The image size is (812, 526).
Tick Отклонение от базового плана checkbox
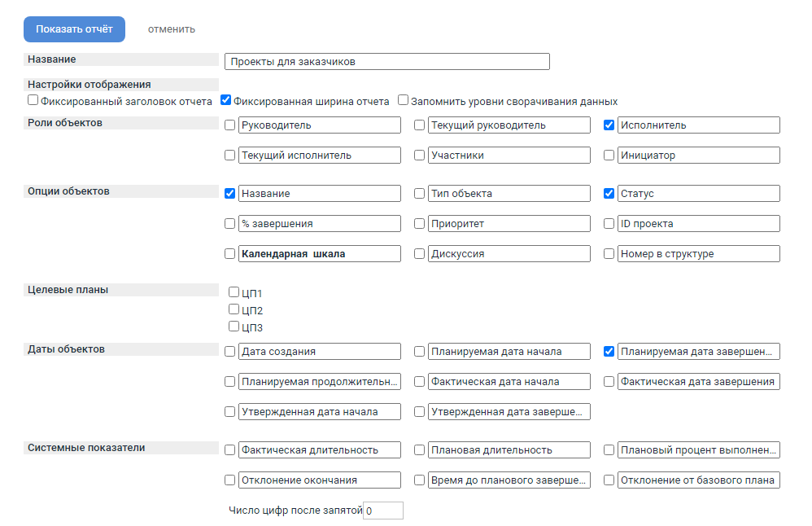pos(609,480)
